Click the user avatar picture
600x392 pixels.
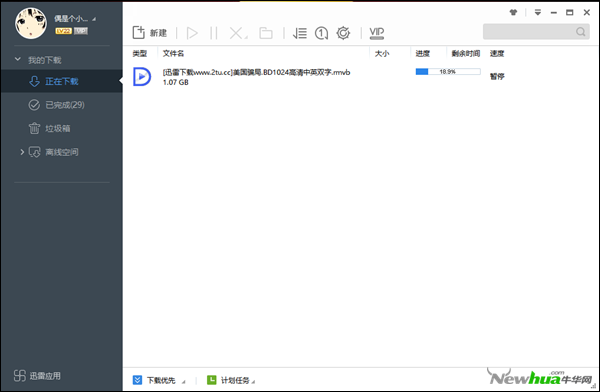tap(31, 23)
